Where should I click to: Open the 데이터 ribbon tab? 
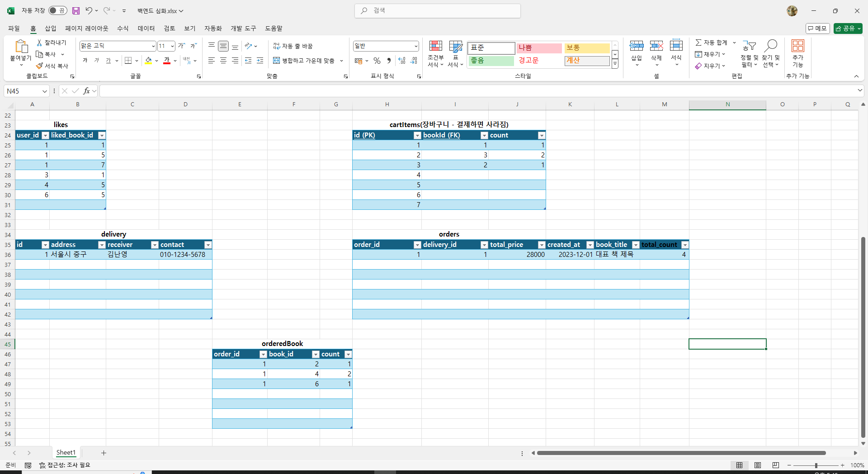tap(146, 28)
